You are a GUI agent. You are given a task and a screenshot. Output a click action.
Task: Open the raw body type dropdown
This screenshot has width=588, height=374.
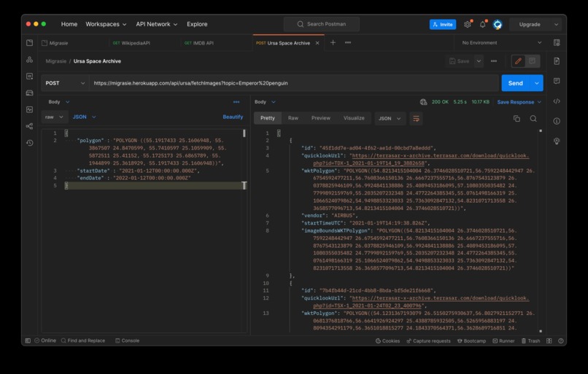click(55, 117)
